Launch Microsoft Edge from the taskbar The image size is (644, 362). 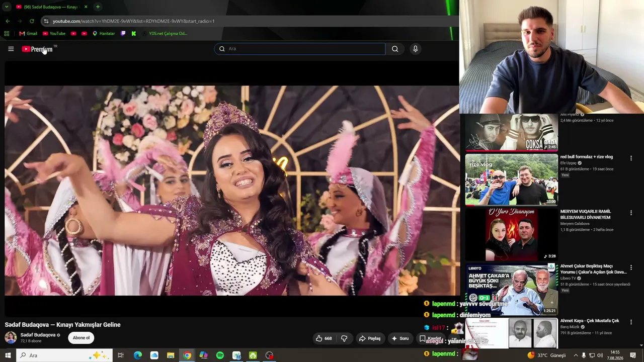tap(137, 355)
